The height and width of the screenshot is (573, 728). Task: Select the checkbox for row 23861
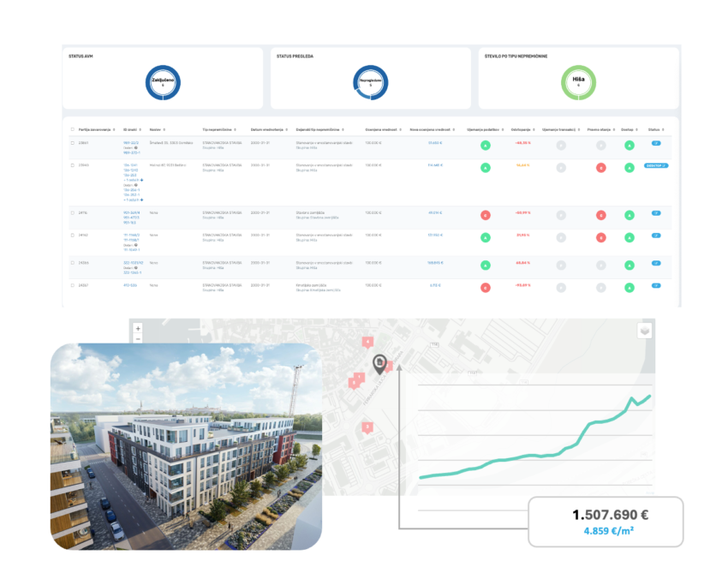click(72, 143)
